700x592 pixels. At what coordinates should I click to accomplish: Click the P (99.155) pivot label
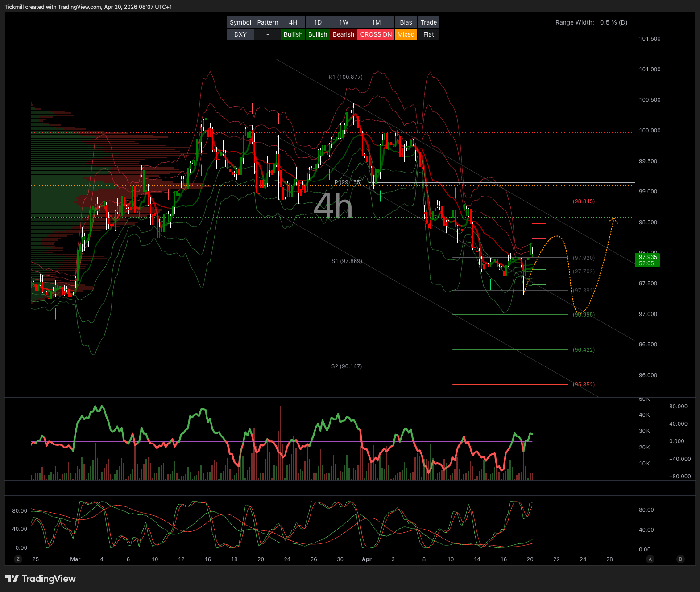(348, 182)
